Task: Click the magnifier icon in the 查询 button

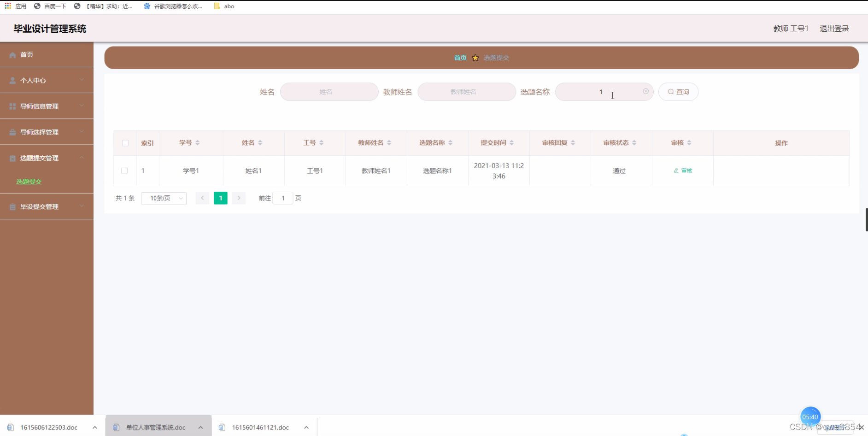Action: (x=671, y=92)
